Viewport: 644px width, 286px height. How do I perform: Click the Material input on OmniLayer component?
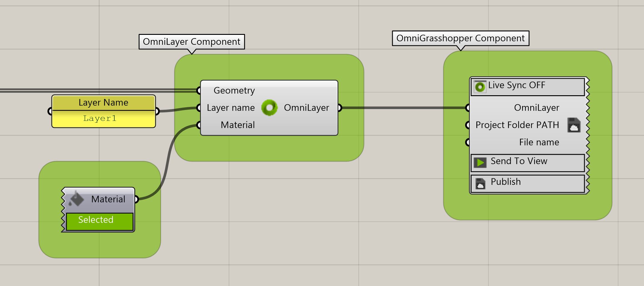coord(238,125)
